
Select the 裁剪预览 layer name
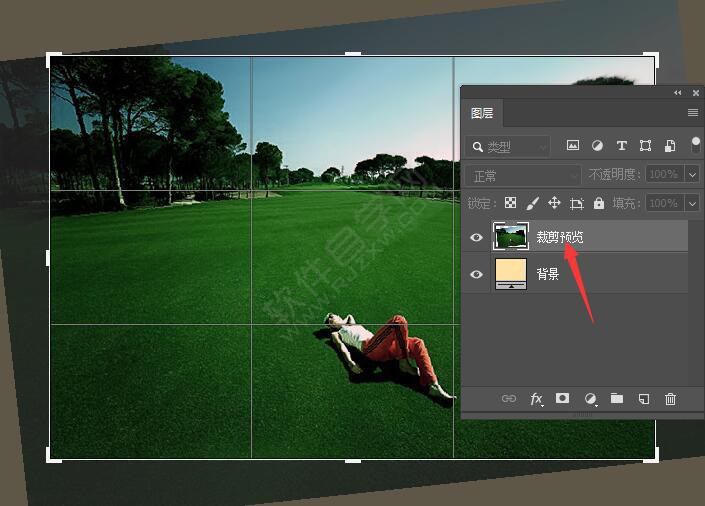[559, 237]
